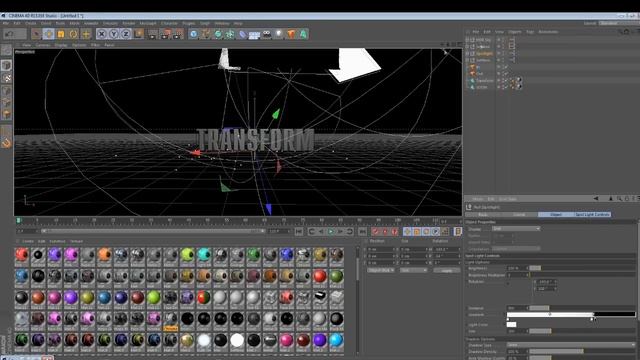The image size is (640, 360).
Task: Switch to Texture mode checker icon
Action: [6, 78]
